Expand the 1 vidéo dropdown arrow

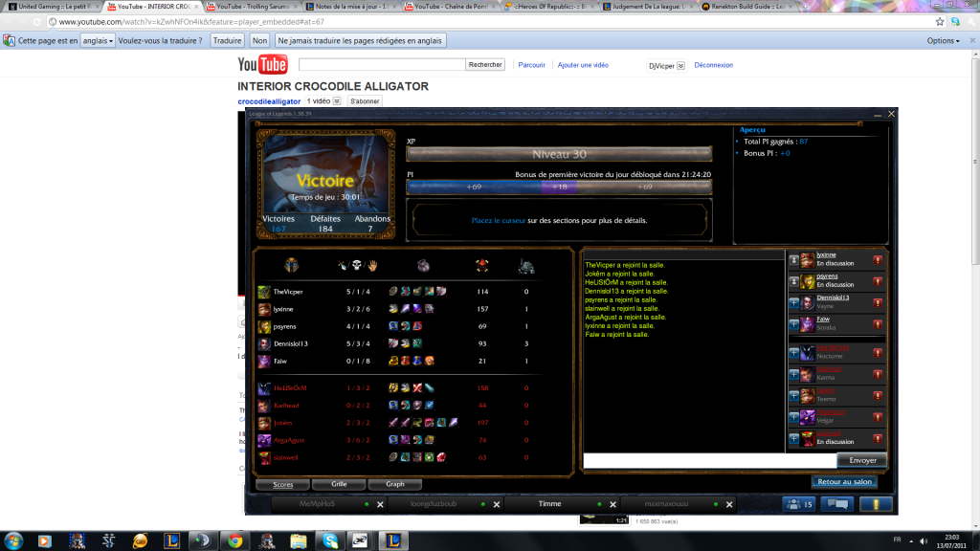tap(336, 101)
